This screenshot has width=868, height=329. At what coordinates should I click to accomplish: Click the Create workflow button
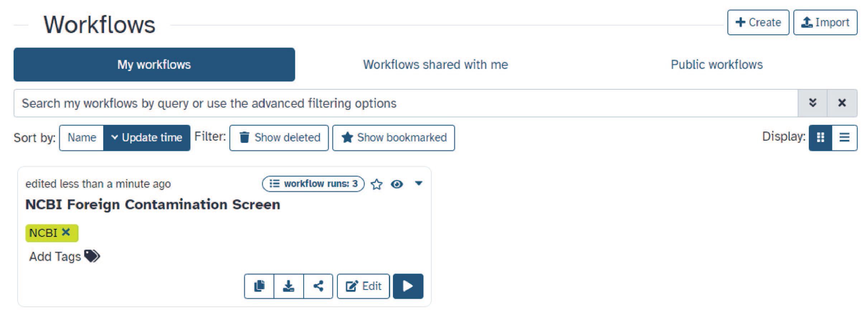(x=758, y=22)
